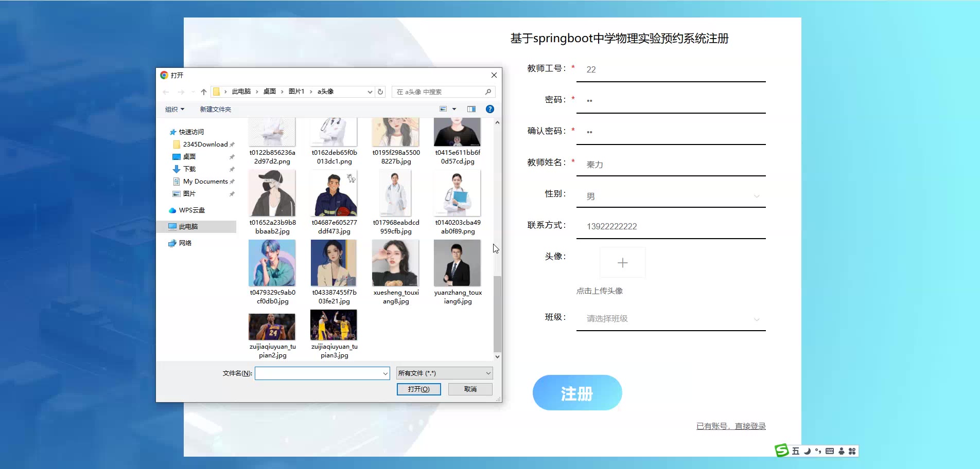Click the 联系方式 input field
This screenshot has width=980, height=469.
(x=671, y=226)
